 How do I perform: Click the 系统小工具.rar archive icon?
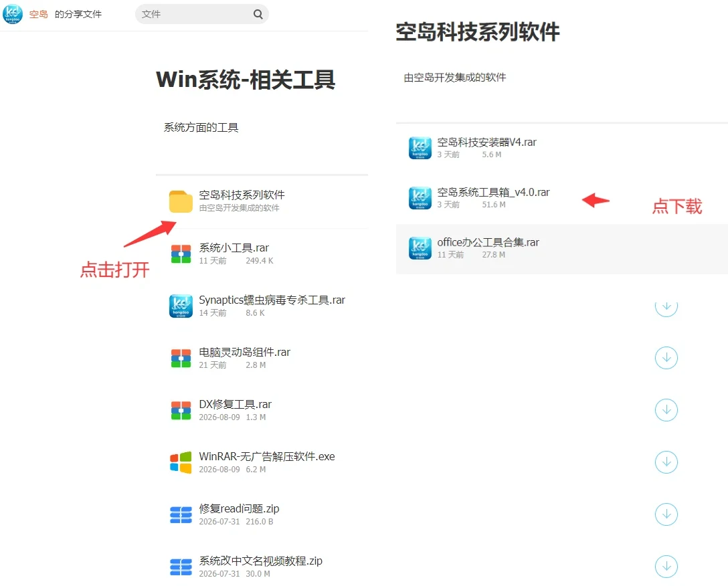(181, 254)
